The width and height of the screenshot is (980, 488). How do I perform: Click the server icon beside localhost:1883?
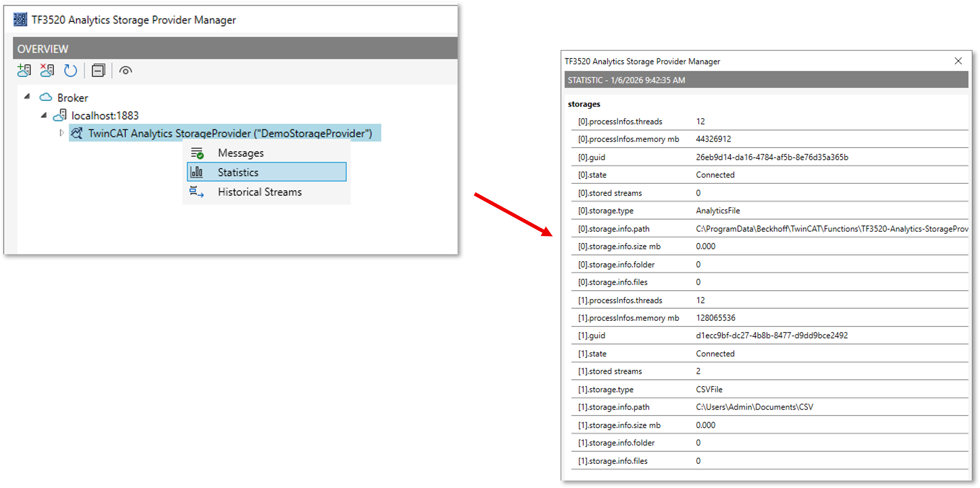tap(60, 115)
